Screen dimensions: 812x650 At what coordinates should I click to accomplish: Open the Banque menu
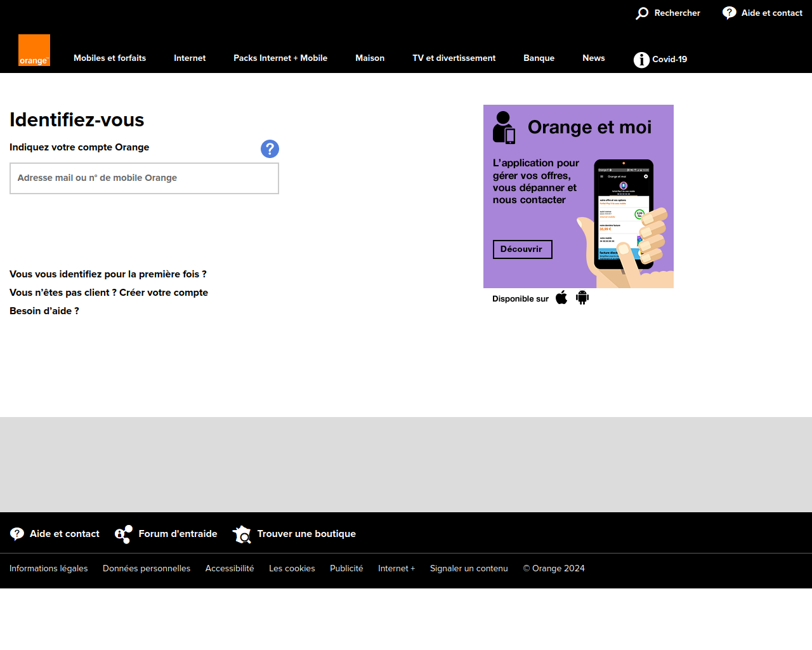click(x=539, y=58)
